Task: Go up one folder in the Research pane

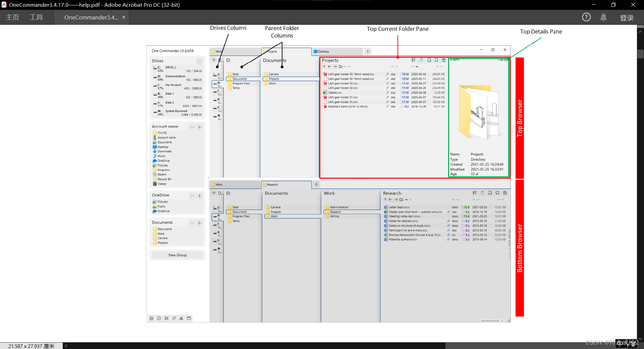Action: tap(385, 199)
